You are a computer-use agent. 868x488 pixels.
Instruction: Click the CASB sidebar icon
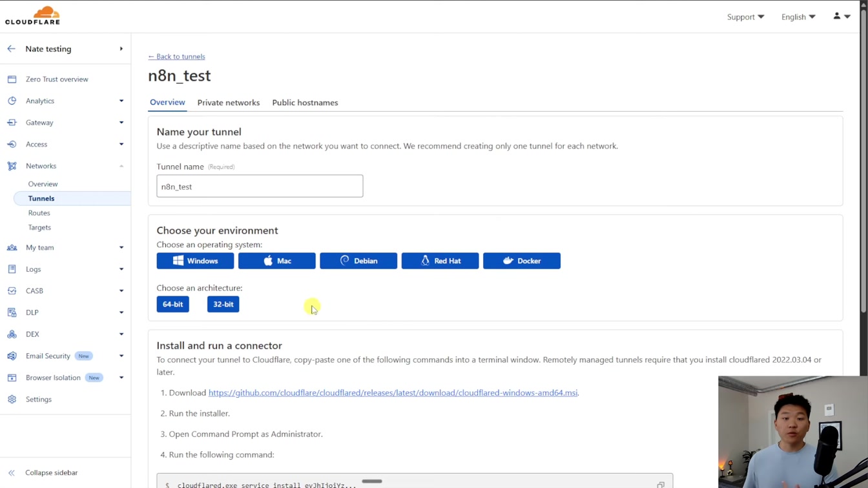[12, 290]
